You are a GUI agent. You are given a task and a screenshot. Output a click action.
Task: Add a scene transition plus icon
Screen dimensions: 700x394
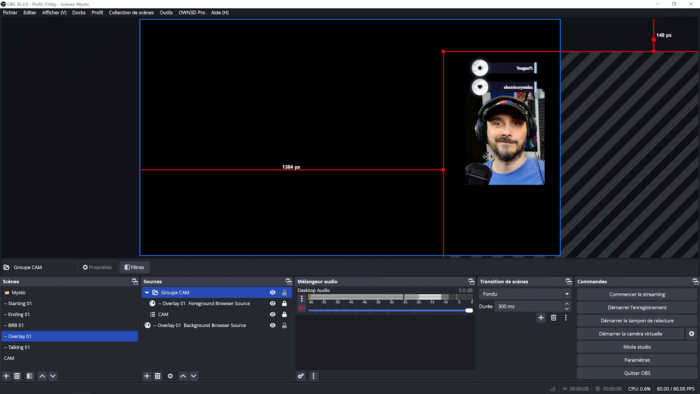click(x=541, y=318)
